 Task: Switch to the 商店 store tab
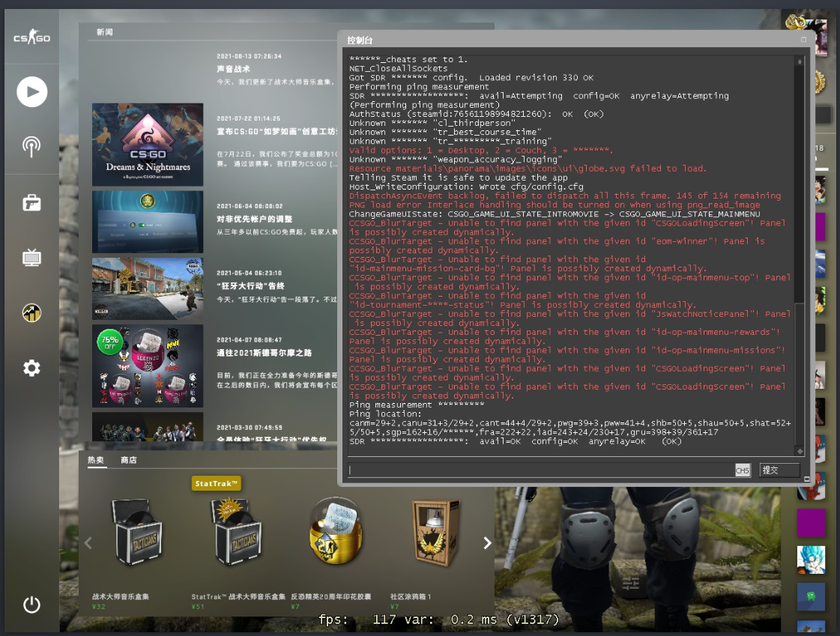129,460
